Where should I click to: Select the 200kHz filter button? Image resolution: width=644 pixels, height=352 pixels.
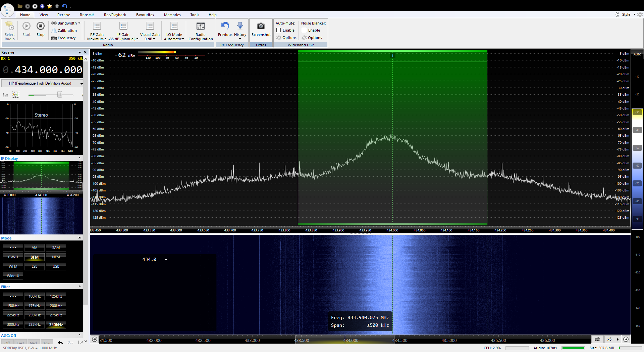(56, 306)
